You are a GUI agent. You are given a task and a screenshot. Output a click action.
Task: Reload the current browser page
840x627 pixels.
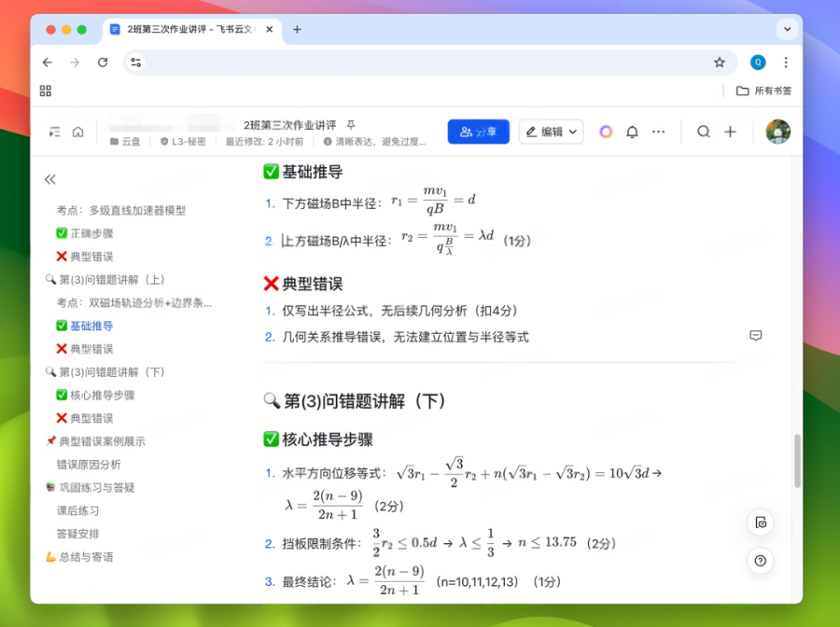(103, 63)
